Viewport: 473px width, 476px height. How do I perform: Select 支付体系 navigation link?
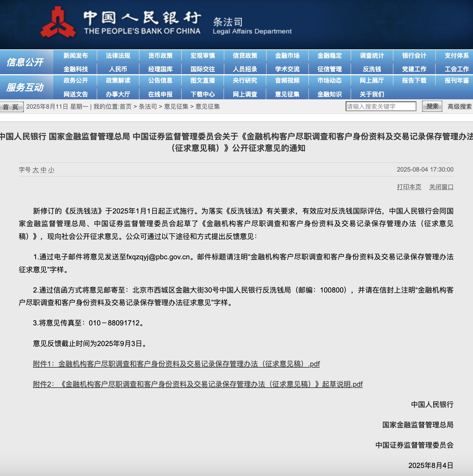pyautogui.click(x=457, y=55)
